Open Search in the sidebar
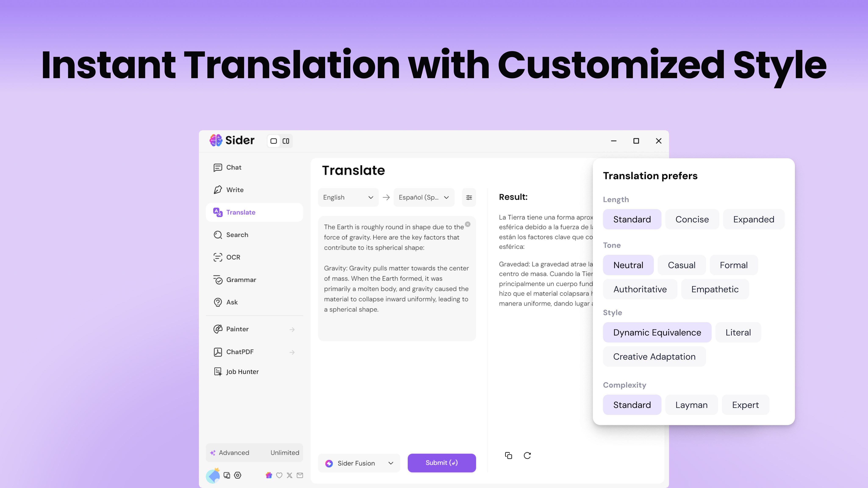Viewport: 868px width, 488px height. (x=254, y=235)
